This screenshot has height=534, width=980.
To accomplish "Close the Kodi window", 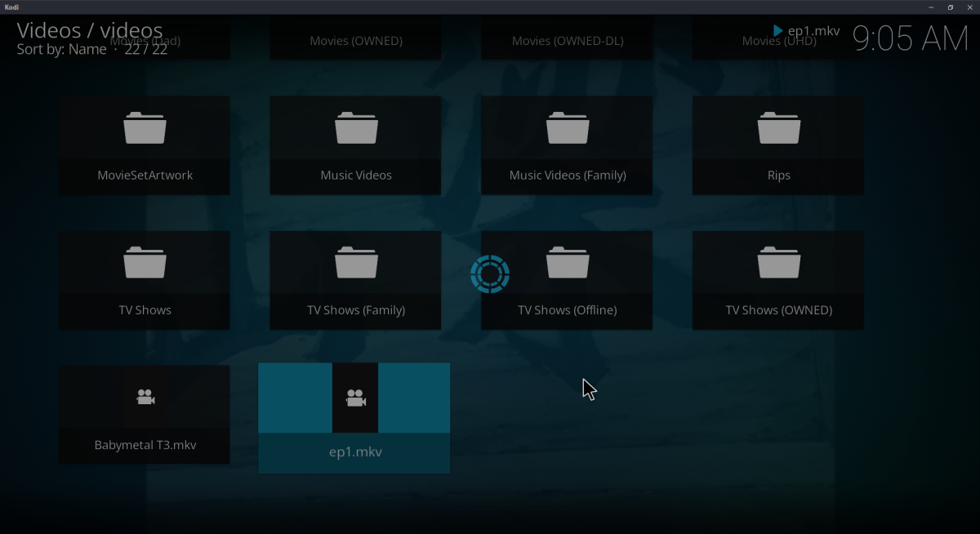I will click(x=969, y=7).
